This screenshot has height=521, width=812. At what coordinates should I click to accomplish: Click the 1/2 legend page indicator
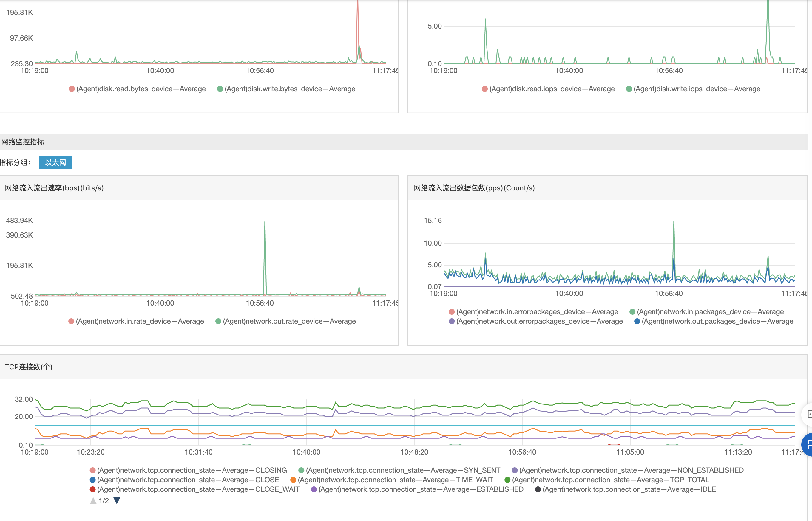[x=104, y=501]
